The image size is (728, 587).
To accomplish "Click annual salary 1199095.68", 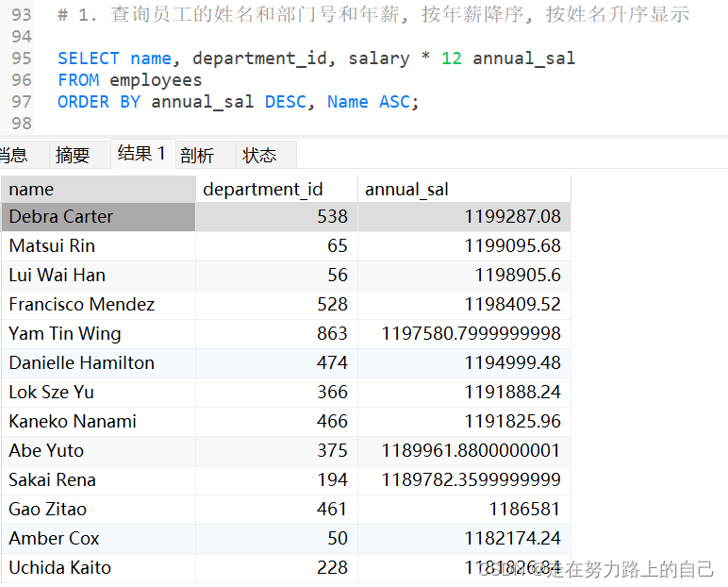I will (464, 246).
